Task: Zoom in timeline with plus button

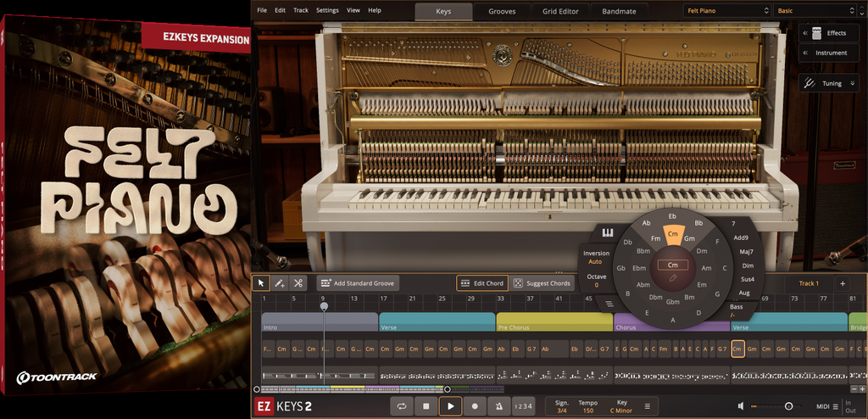Action: 864,389
